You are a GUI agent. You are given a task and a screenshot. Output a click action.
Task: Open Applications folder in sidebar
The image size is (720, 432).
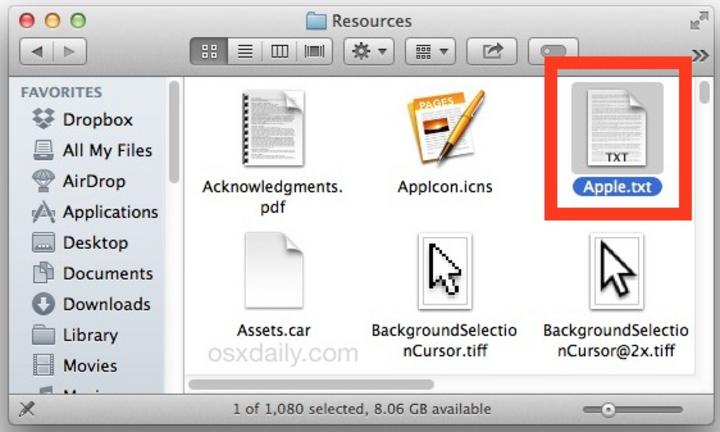110,212
